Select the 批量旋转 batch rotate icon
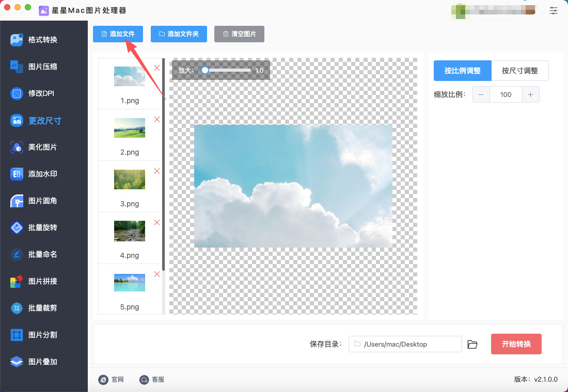 tap(17, 227)
